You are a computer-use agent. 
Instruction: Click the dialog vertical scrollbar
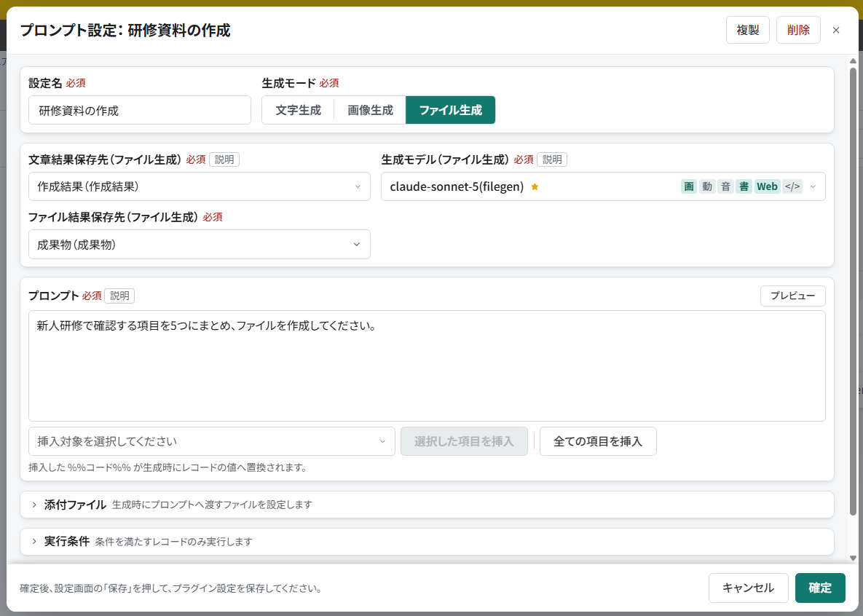tap(853, 291)
